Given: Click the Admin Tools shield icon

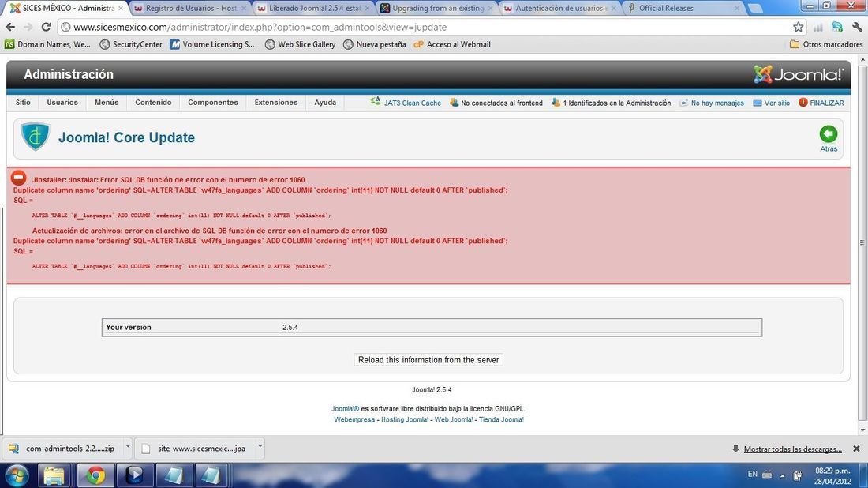Looking at the screenshot, I should (x=35, y=137).
